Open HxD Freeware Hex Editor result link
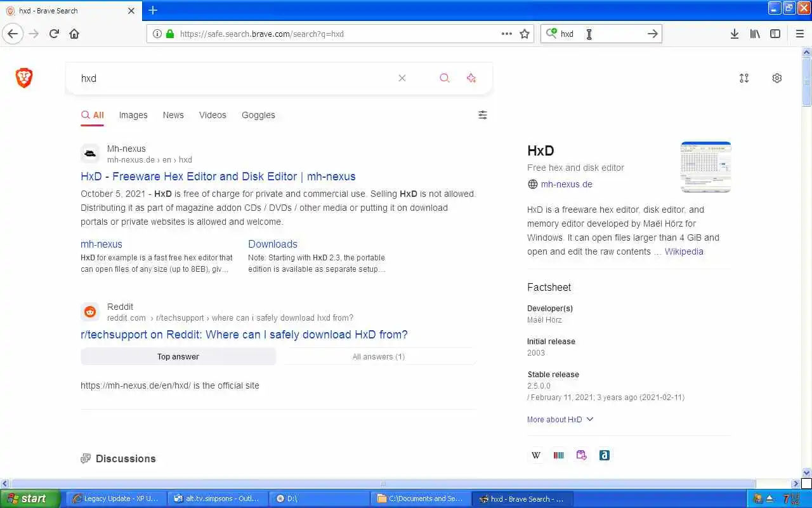The image size is (812, 508). click(218, 177)
